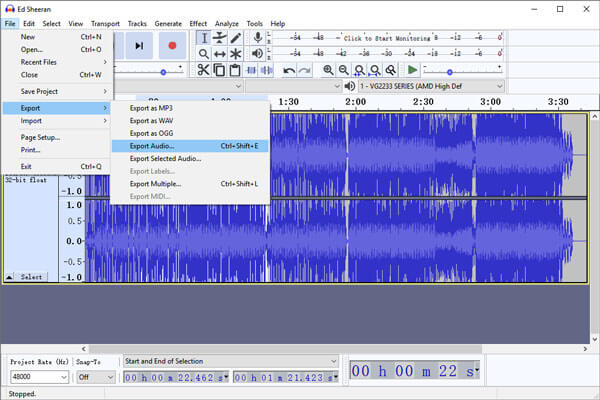
Task: Click the playback meter speaker icon
Action: tap(258, 54)
